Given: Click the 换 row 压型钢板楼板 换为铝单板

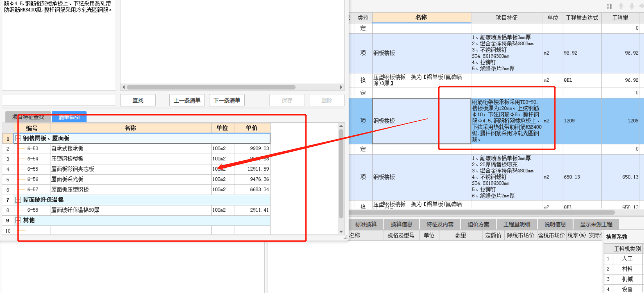Looking at the screenshot, I should tap(496, 81).
